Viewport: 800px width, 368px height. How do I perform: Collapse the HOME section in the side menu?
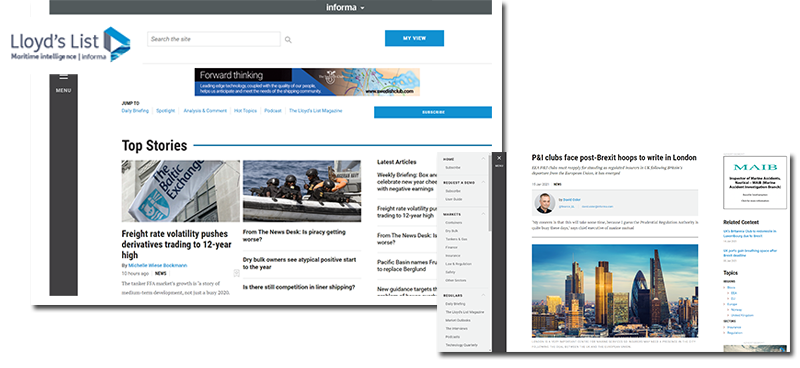[483, 159]
